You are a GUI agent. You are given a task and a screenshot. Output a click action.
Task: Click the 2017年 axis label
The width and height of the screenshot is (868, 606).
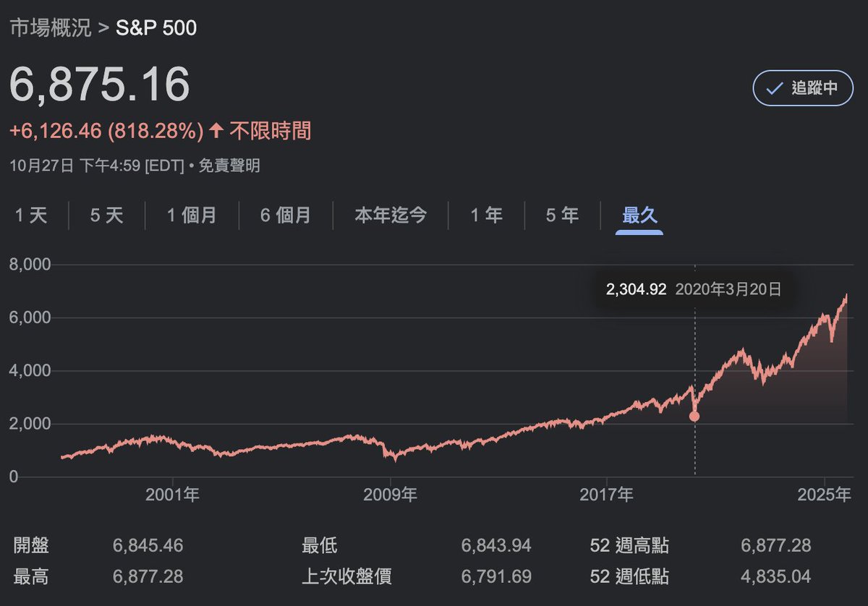[606, 495]
